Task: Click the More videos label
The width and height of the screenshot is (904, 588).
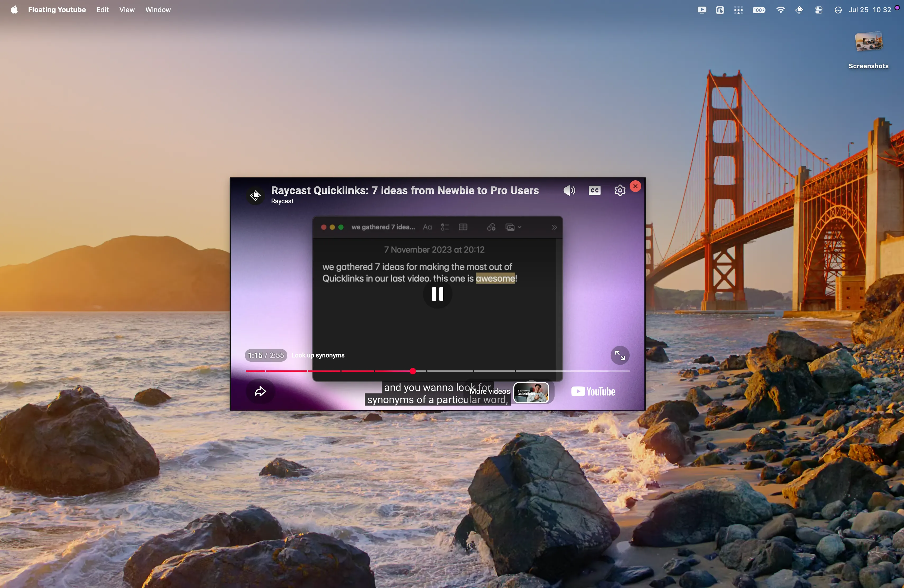Action: pos(490,391)
